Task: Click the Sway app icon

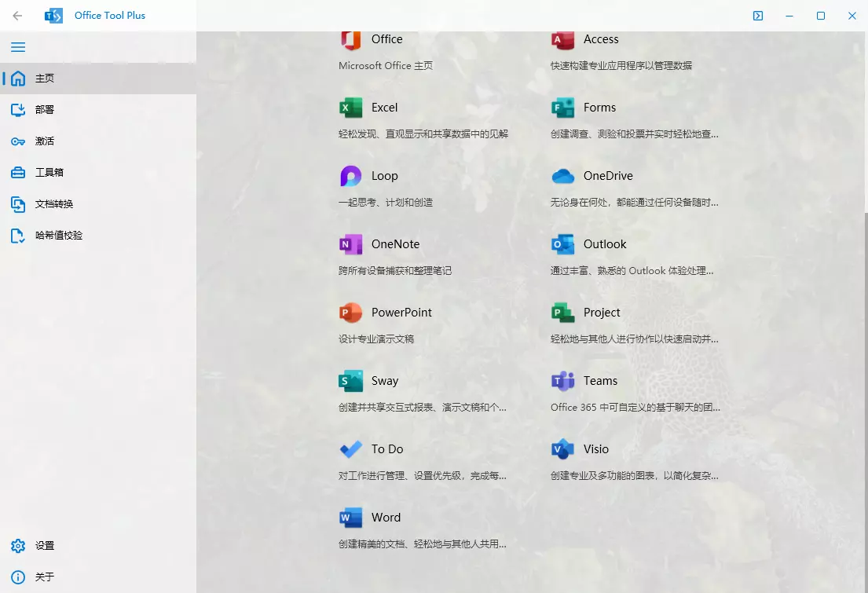Action: click(x=350, y=381)
